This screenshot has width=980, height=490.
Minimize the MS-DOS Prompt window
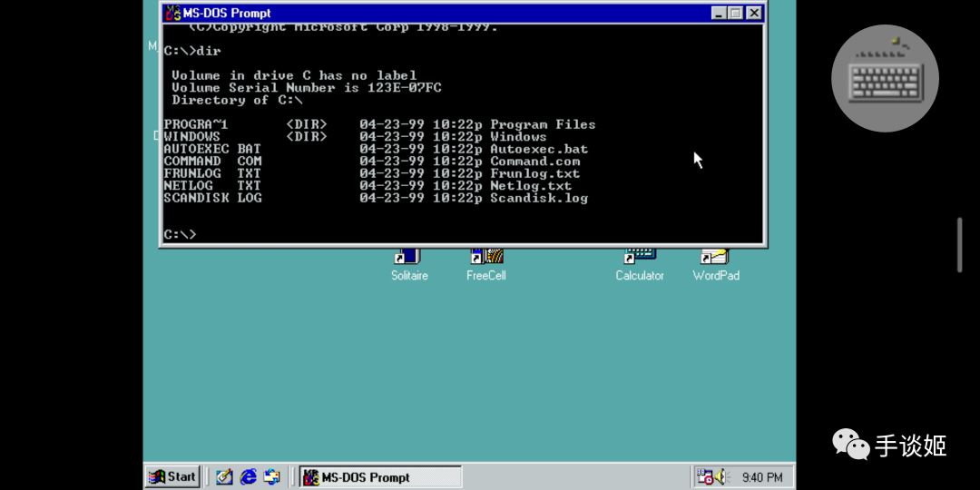(x=720, y=13)
